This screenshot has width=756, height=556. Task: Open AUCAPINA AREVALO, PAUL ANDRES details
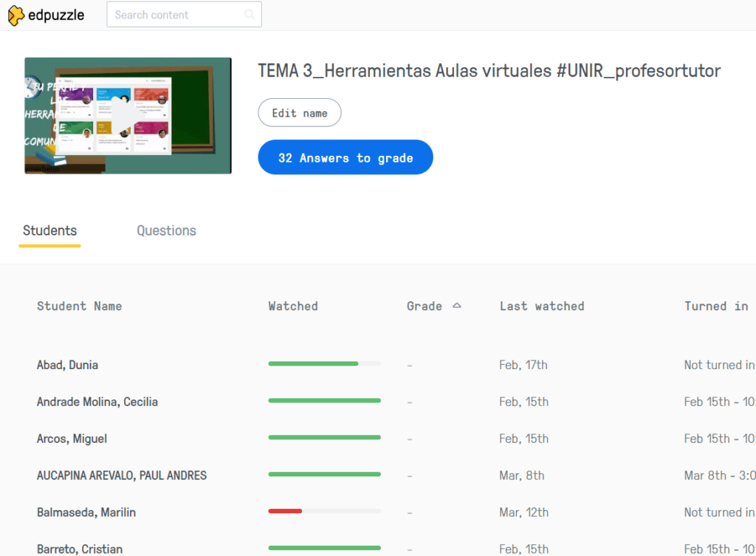click(x=121, y=476)
